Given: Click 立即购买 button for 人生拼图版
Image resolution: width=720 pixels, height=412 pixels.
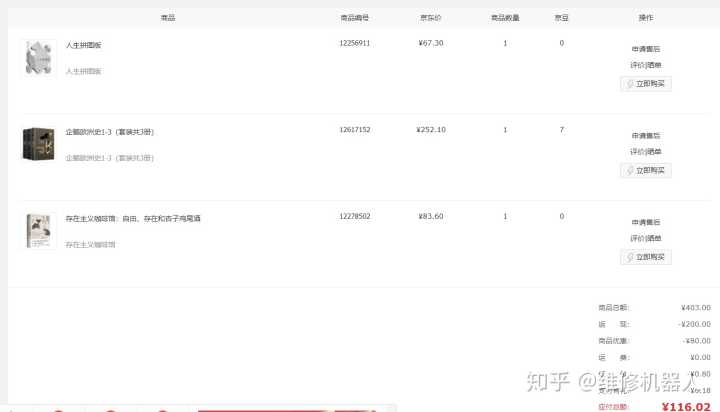Looking at the screenshot, I should coord(646,84).
